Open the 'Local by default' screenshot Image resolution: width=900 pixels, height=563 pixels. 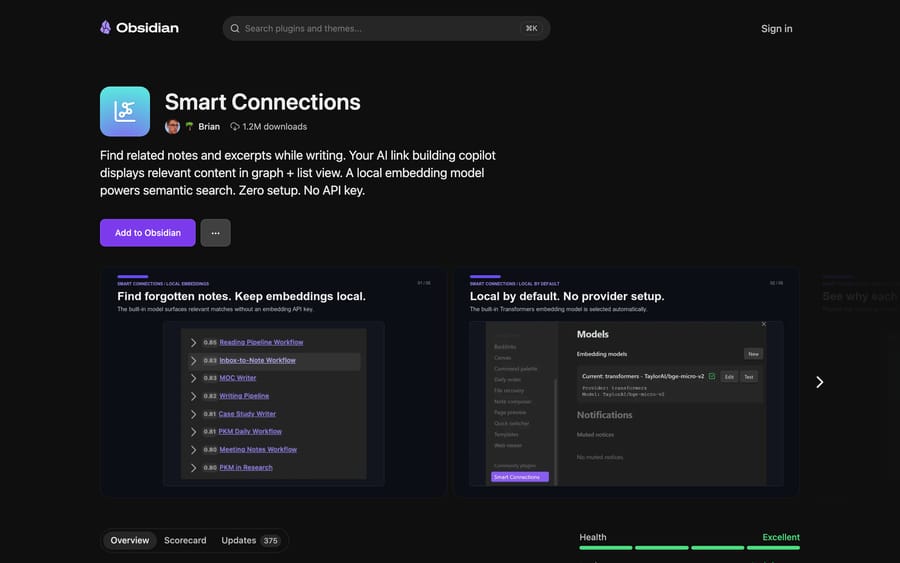pos(627,383)
